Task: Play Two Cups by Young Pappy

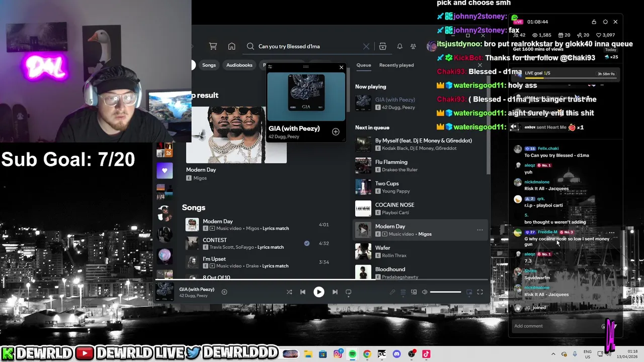Action: pos(421,187)
